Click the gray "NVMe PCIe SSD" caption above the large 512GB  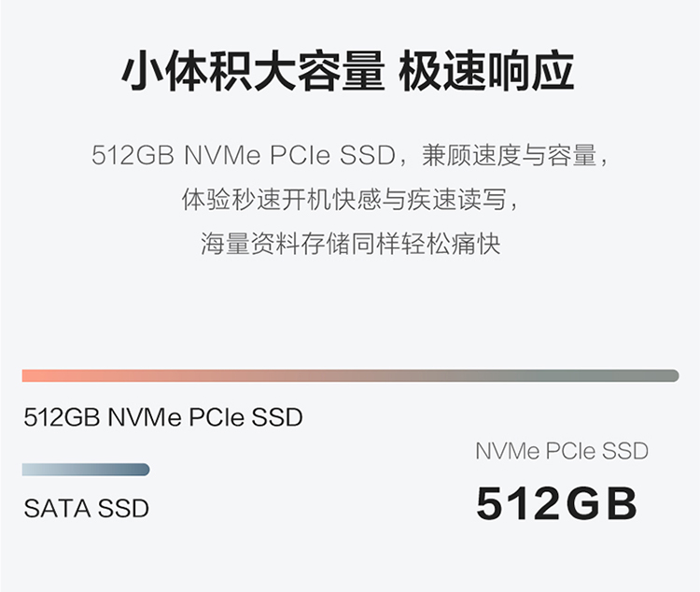pos(562,451)
